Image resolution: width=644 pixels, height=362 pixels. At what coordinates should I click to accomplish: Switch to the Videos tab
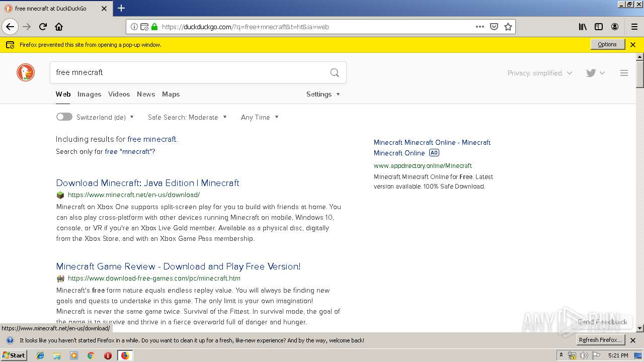tap(119, 94)
